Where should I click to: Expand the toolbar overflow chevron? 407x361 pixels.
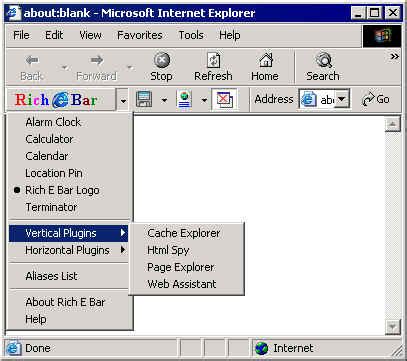tap(395, 56)
